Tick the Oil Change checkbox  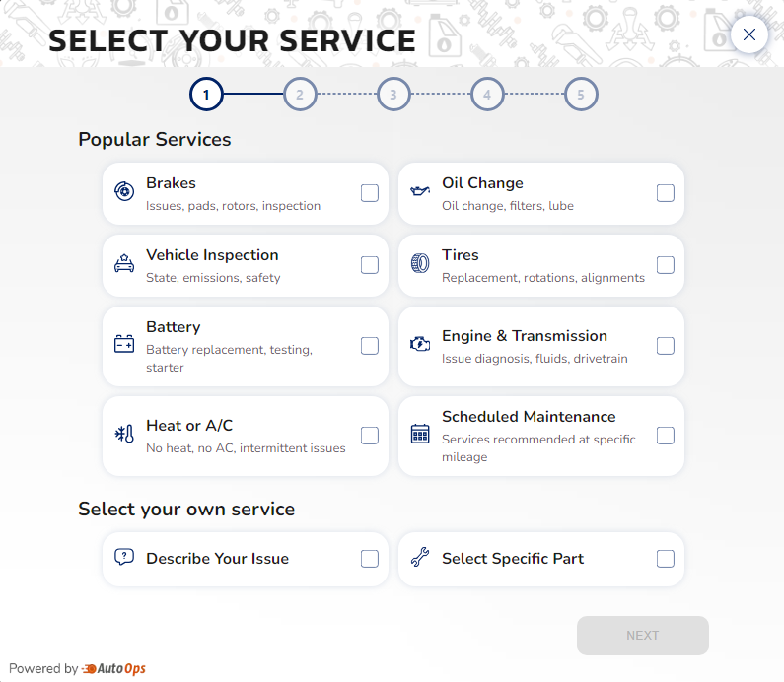pyautogui.click(x=666, y=193)
